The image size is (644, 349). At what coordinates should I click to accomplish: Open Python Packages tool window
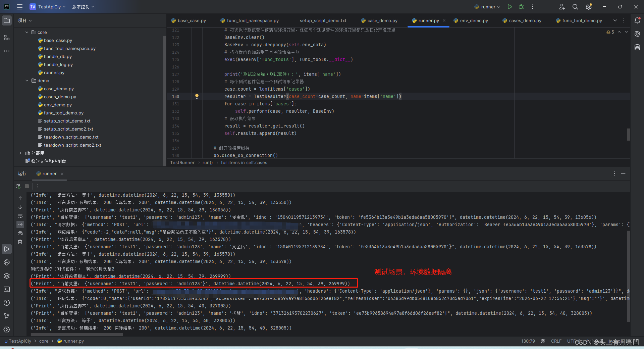click(x=7, y=262)
